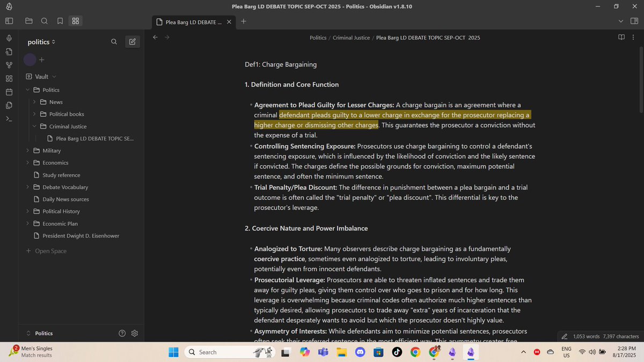The image size is (644, 362).
Task: Open Obsidian help question-mark icon
Action: (122, 333)
